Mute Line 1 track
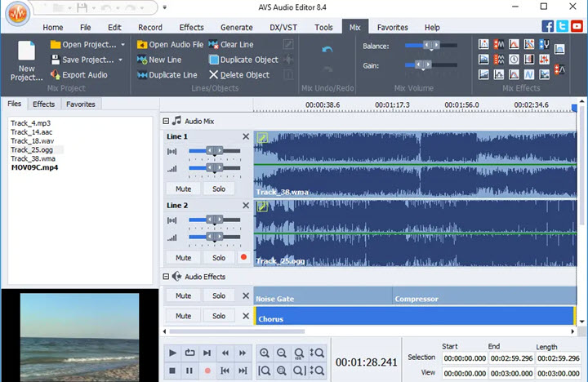The width and height of the screenshot is (588, 382). pyautogui.click(x=183, y=189)
